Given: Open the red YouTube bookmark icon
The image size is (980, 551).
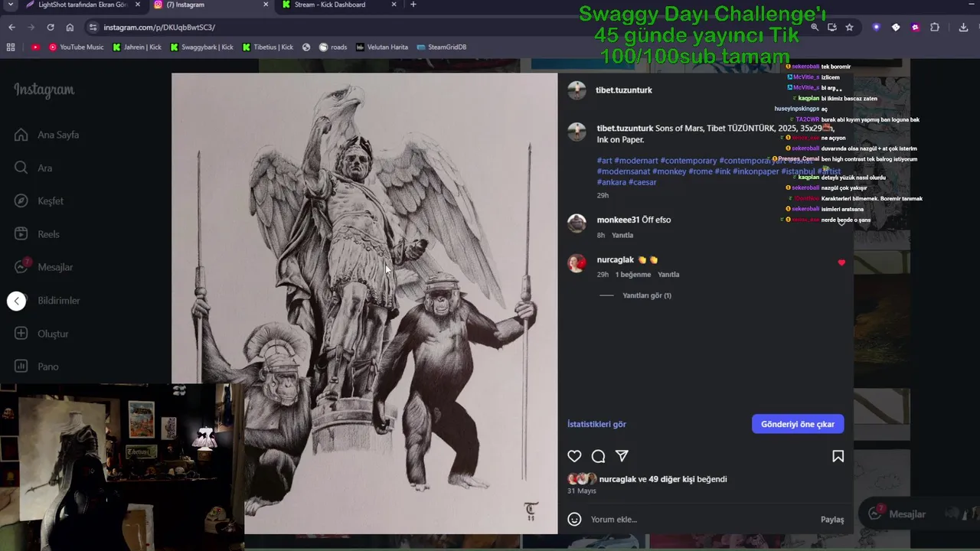Looking at the screenshot, I should click(x=35, y=47).
